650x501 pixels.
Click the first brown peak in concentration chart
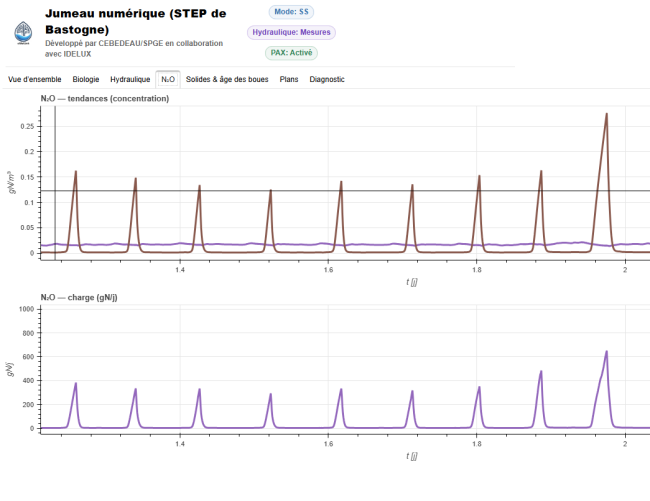pos(75,172)
